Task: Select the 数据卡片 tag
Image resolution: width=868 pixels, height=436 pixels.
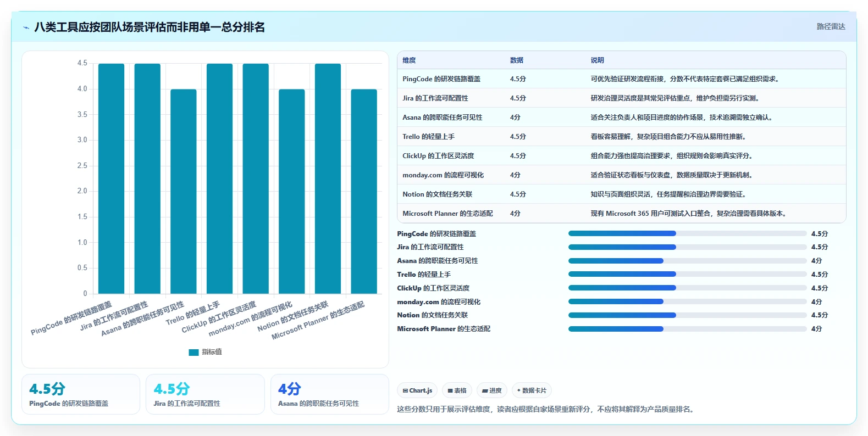Action: (532, 390)
